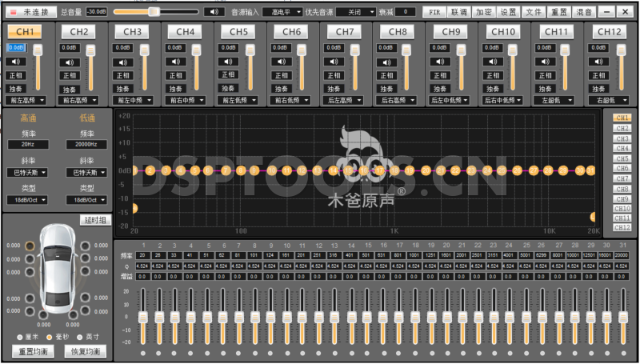
Task: Open the 延时组 delay group button
Action: (96, 220)
